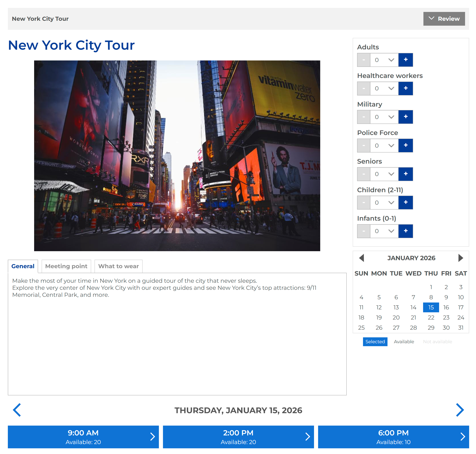Click the Military minus button
The image size is (476, 454).
point(364,117)
